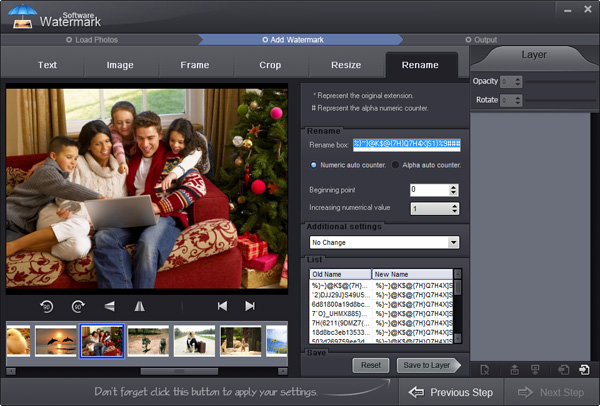Open the Frame tab
Image resolution: width=600 pixels, height=406 pixels.
(195, 65)
